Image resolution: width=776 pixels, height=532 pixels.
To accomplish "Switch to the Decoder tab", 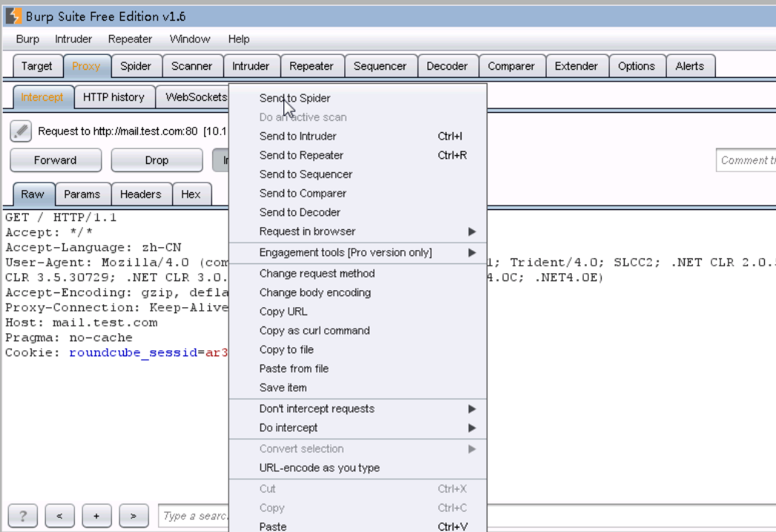I will point(447,66).
